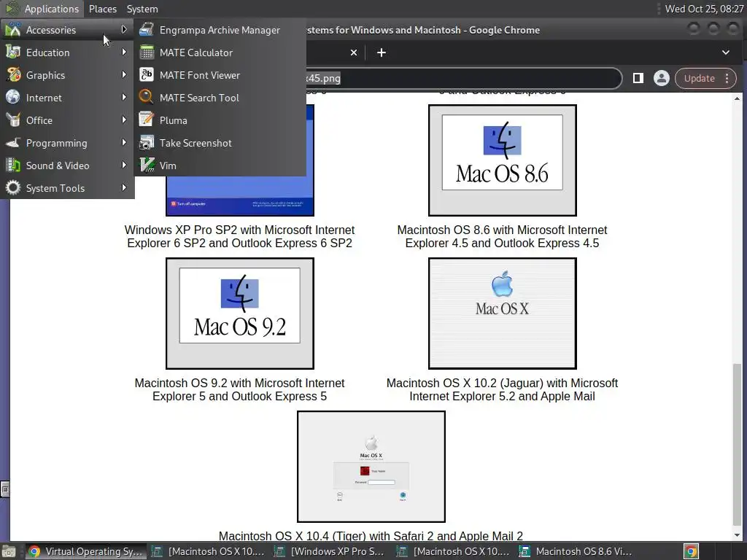
Task: Start the Take Screenshot tool
Action: point(220,143)
